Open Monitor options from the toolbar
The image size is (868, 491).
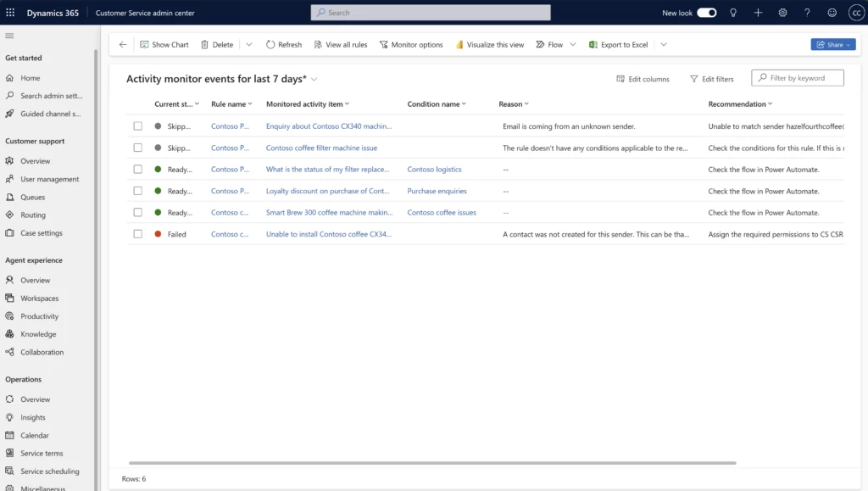coord(411,44)
